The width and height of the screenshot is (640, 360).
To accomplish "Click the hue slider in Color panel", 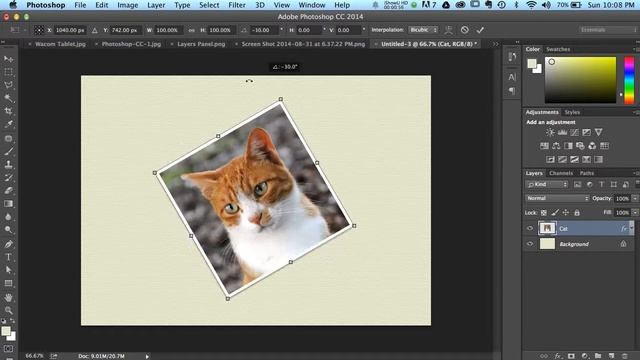I will pos(629,80).
